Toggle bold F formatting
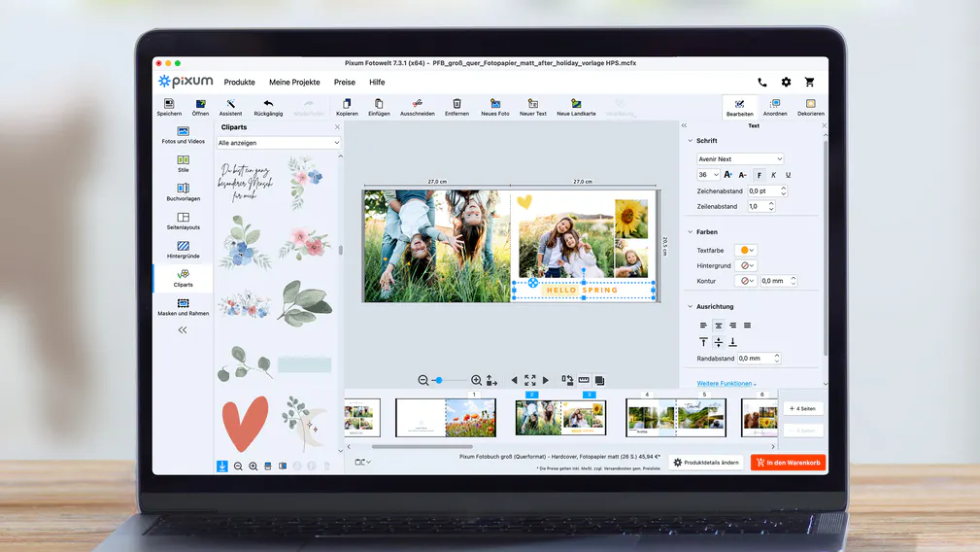This screenshot has height=552, width=980. click(759, 175)
